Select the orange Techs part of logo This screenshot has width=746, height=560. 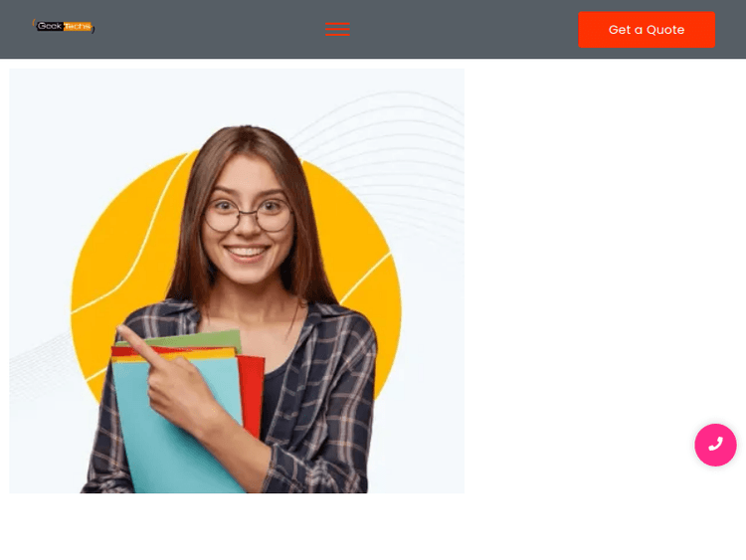pyautogui.click(x=77, y=26)
